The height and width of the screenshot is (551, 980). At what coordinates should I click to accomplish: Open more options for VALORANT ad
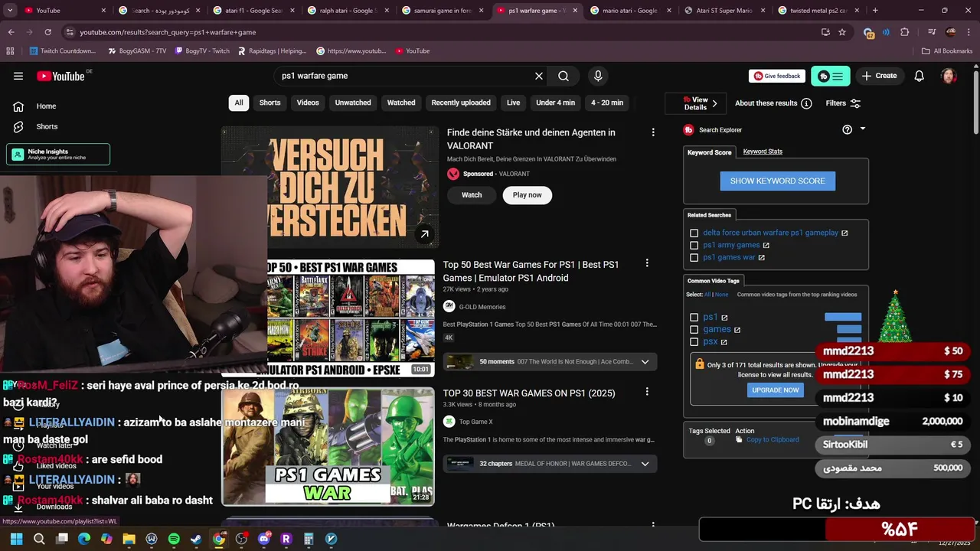click(653, 132)
